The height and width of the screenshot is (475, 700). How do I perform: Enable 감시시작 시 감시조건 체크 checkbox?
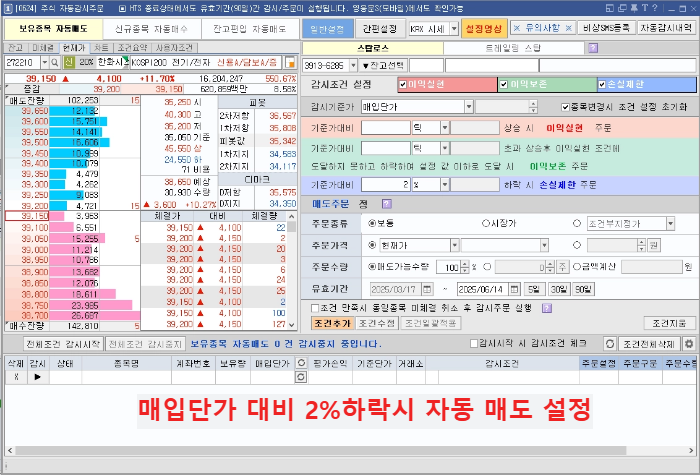tap(474, 343)
